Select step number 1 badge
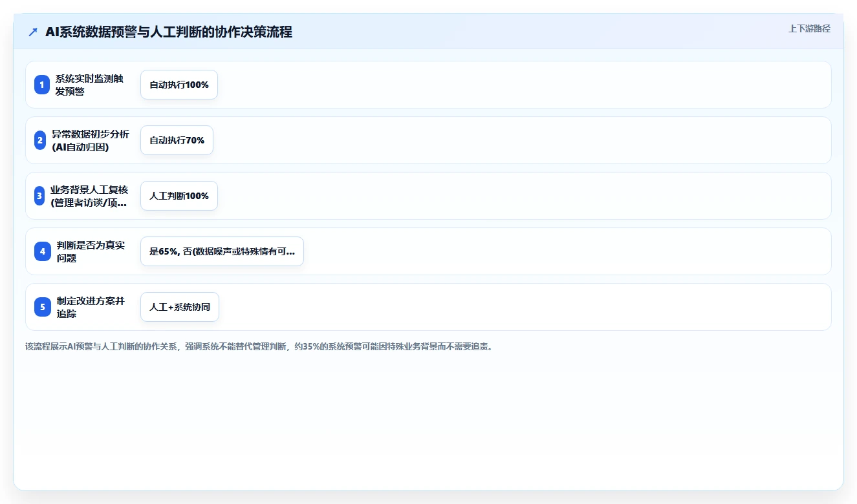 tap(42, 85)
